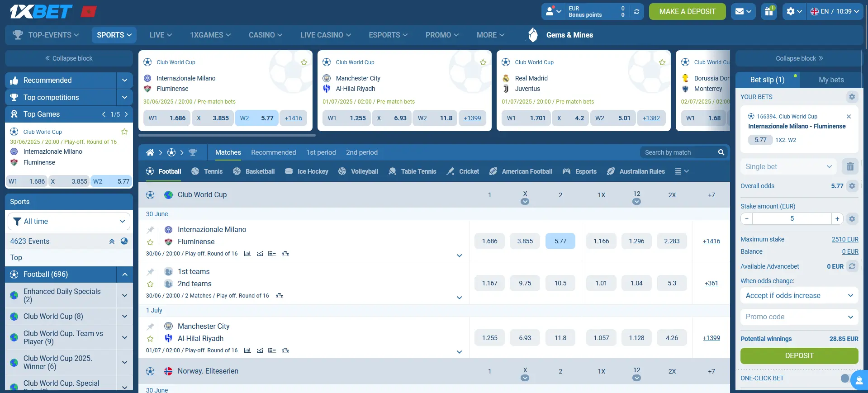868x393 pixels.
Task: Collapse events double-chevron icon
Action: [112, 241]
